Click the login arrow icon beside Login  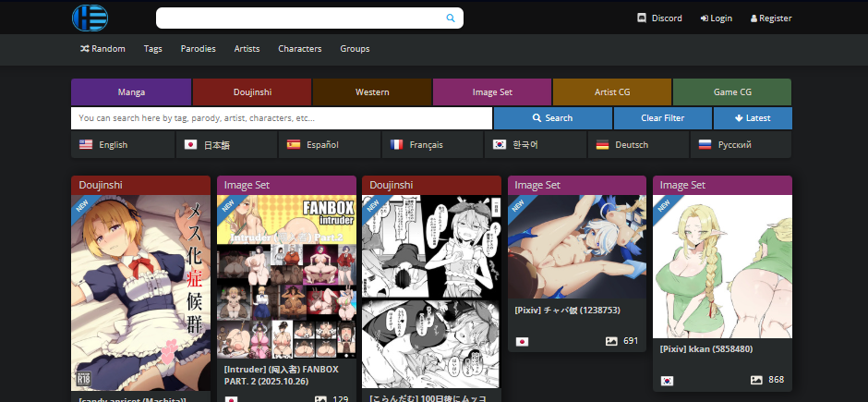[x=705, y=18]
